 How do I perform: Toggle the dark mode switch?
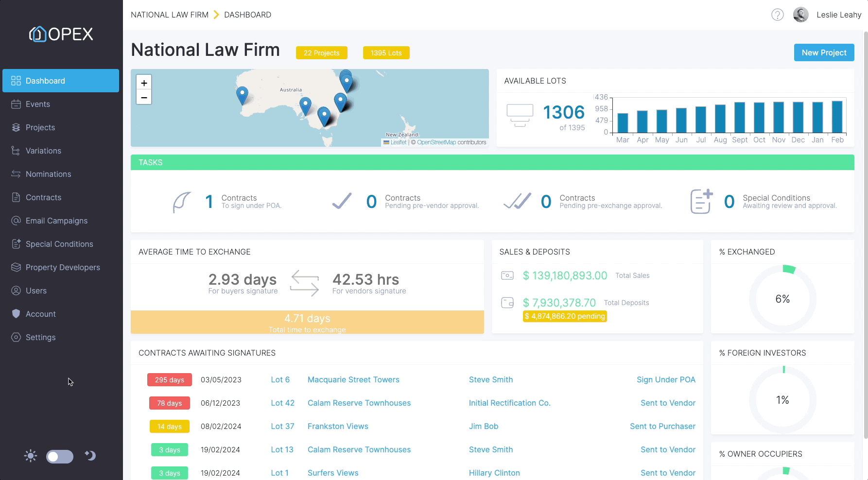[60, 456]
